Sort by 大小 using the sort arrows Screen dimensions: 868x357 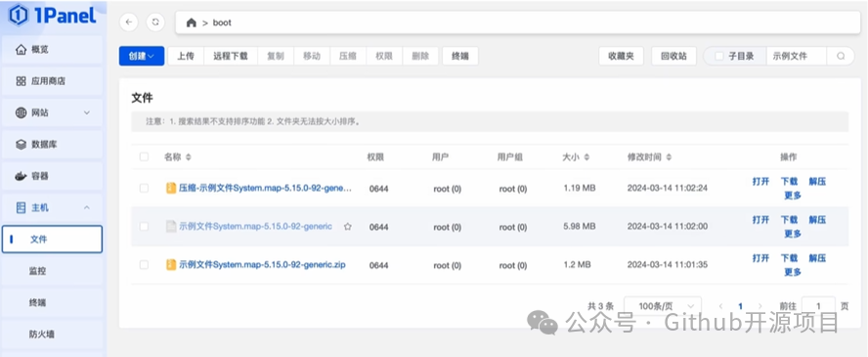tap(586, 157)
